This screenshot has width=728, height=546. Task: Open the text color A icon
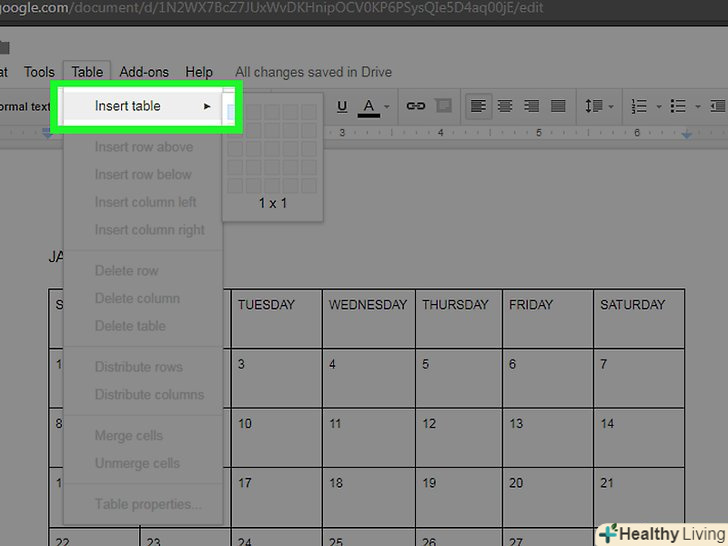point(369,107)
